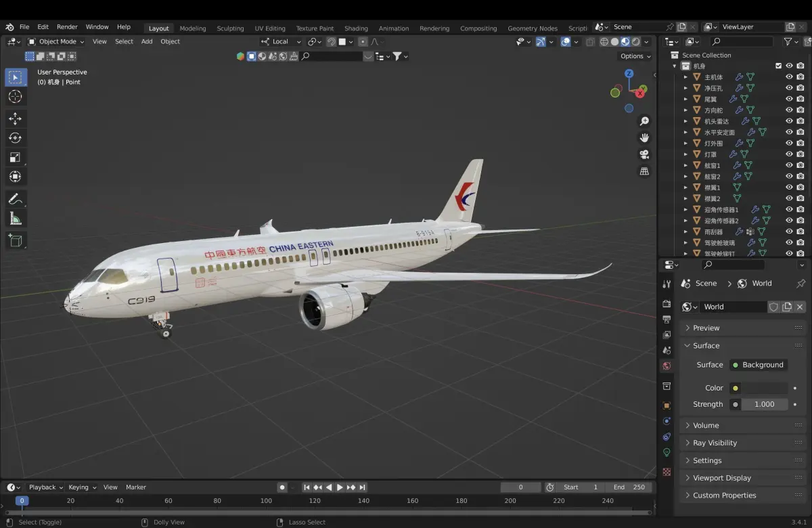
Task: Switch orthographic/perspective grid icon
Action: [x=644, y=171]
